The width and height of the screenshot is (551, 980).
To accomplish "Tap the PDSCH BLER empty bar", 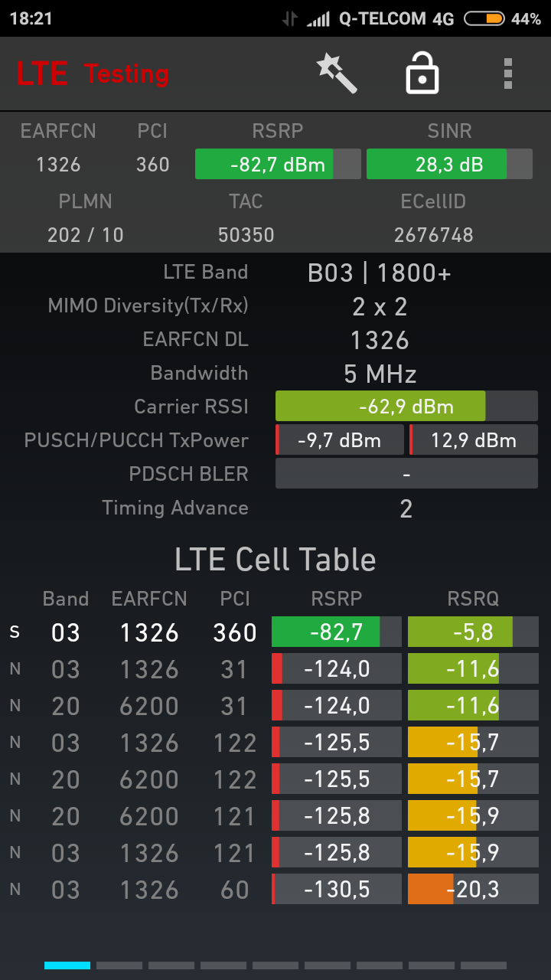I will point(406,474).
